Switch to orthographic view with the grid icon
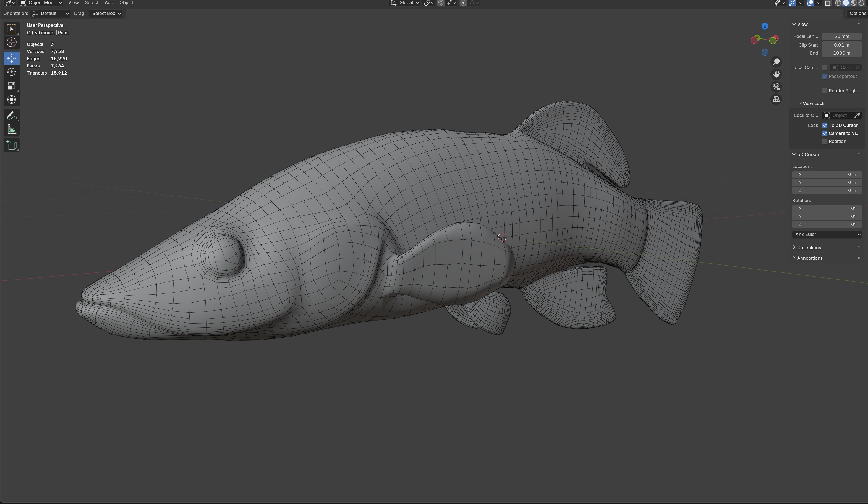This screenshot has height=504, width=868. (776, 99)
